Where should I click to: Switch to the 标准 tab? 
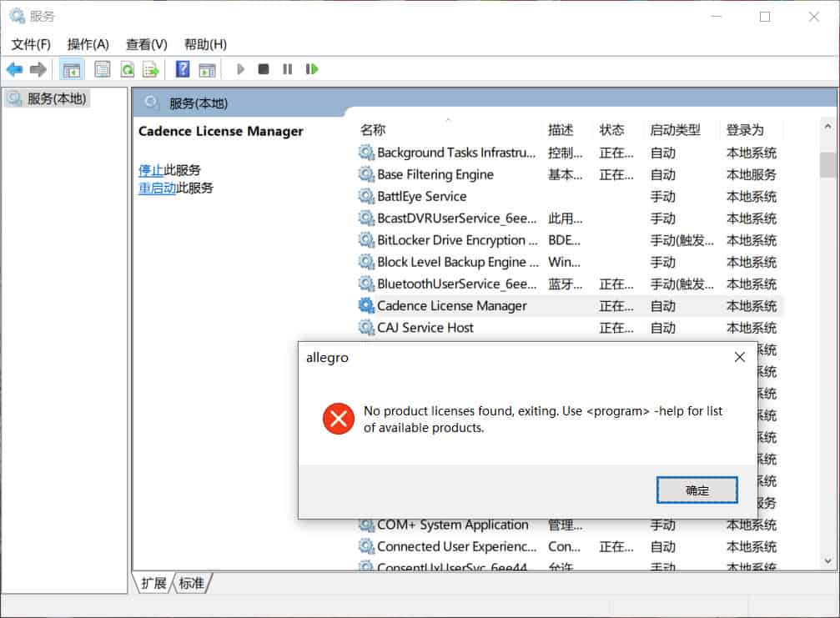click(192, 583)
